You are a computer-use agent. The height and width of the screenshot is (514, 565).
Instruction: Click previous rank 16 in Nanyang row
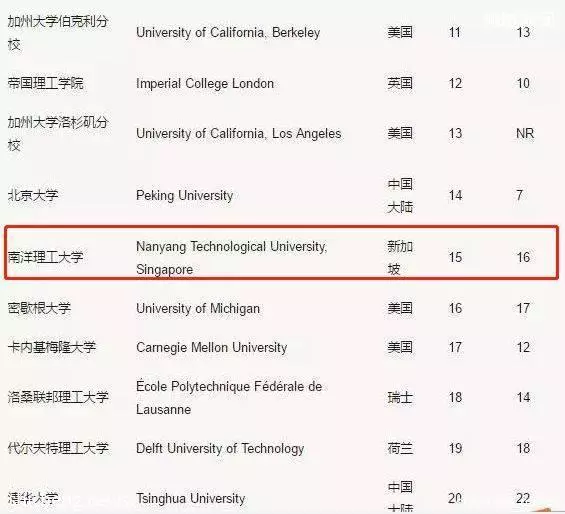(523, 257)
